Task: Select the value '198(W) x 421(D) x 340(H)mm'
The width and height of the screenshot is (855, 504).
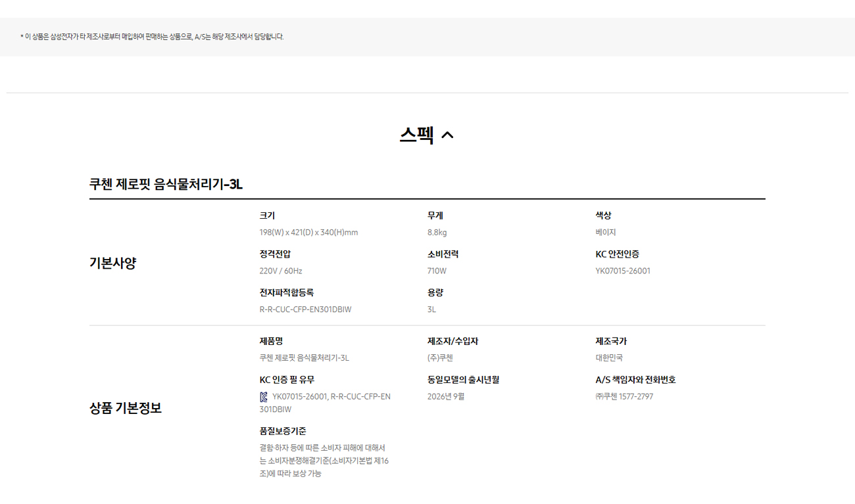Action: pos(308,233)
